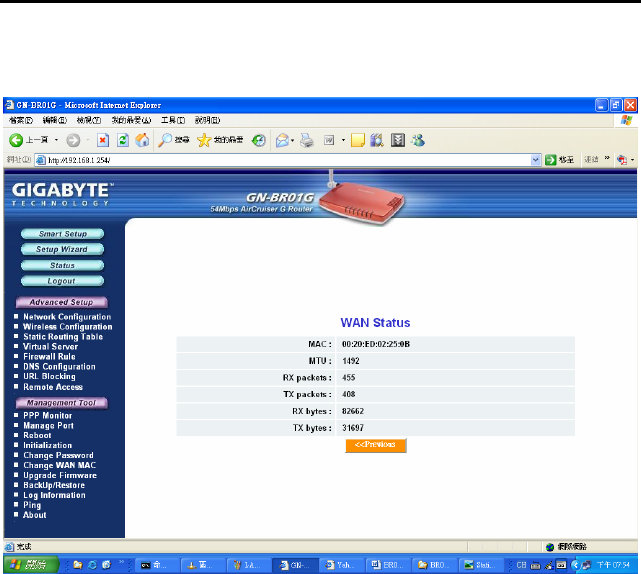Open the Initialization link

click(x=47, y=445)
